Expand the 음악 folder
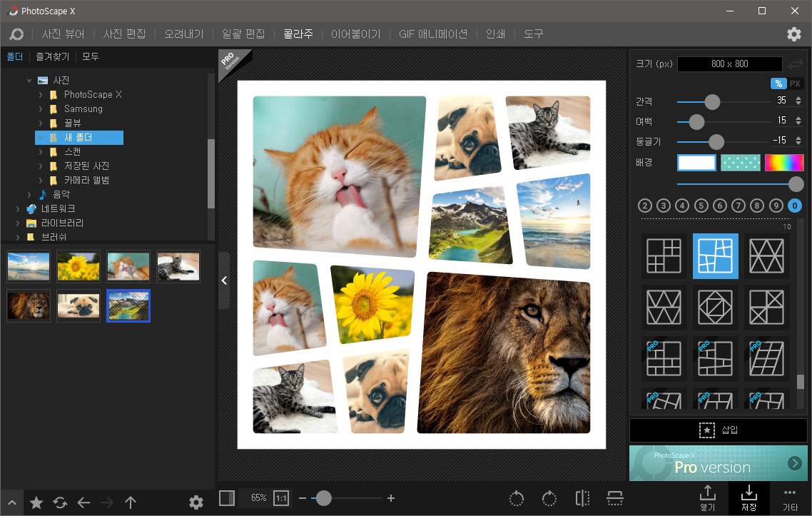Viewport: 812px width, 516px height. (29, 195)
